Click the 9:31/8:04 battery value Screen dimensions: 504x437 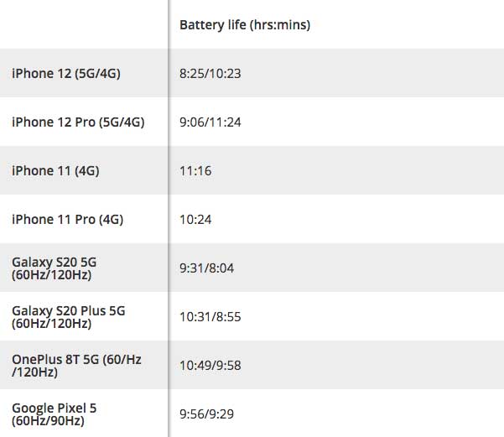point(206,268)
